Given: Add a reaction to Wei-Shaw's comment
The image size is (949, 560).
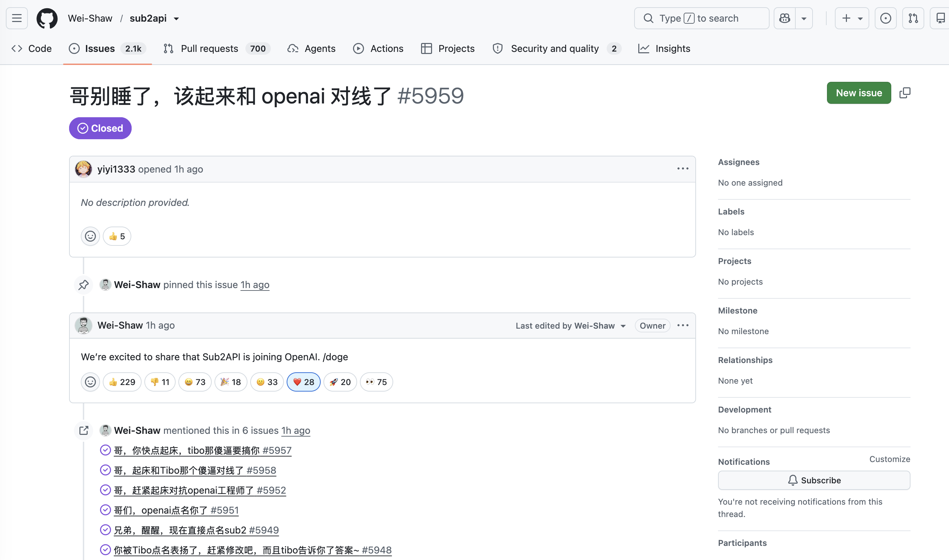Looking at the screenshot, I should pyautogui.click(x=90, y=382).
